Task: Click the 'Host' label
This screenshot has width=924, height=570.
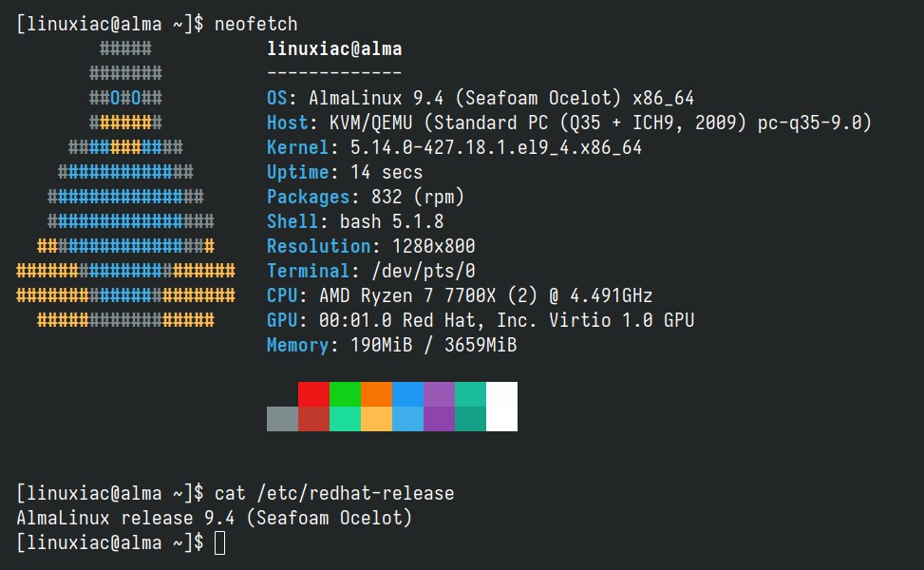Action: tap(288, 123)
